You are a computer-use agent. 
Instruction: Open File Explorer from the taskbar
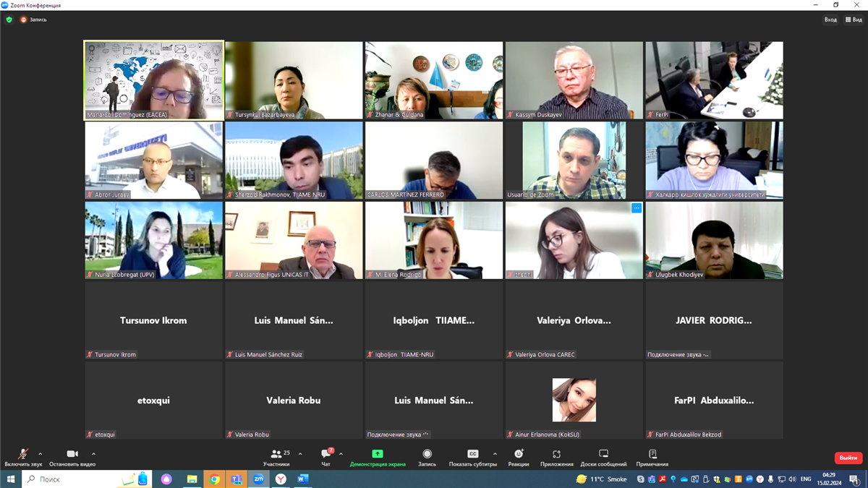click(x=192, y=479)
